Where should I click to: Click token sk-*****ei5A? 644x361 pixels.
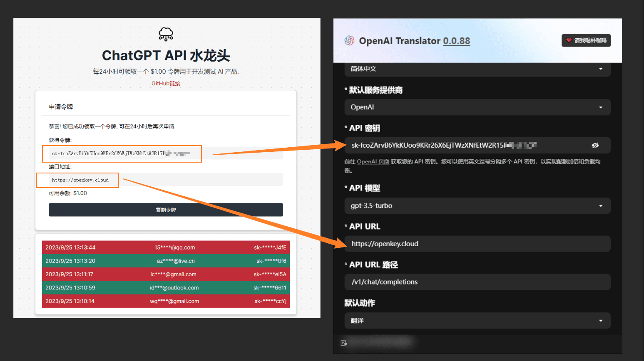(x=271, y=274)
